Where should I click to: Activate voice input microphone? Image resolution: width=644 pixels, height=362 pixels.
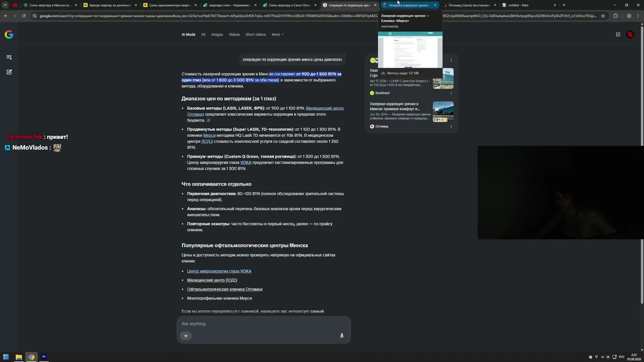coord(342,336)
